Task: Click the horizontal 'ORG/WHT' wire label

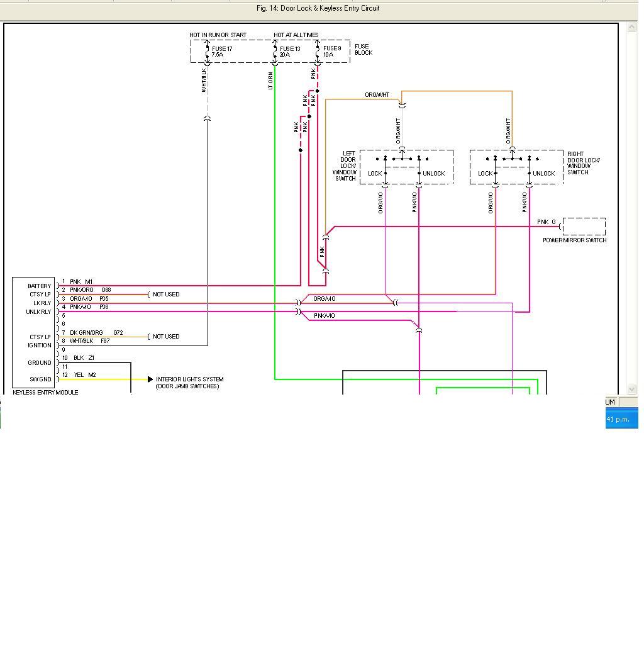Action: [x=377, y=94]
